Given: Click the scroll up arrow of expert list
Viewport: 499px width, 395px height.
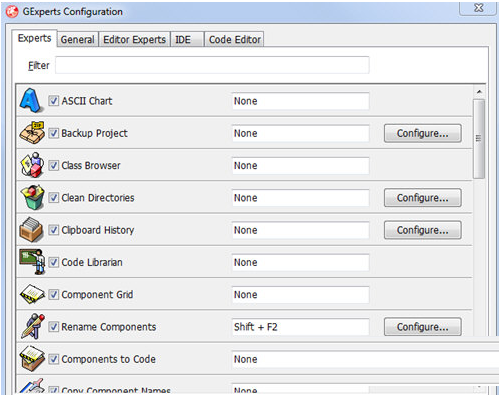Looking at the screenshot, I should [479, 92].
